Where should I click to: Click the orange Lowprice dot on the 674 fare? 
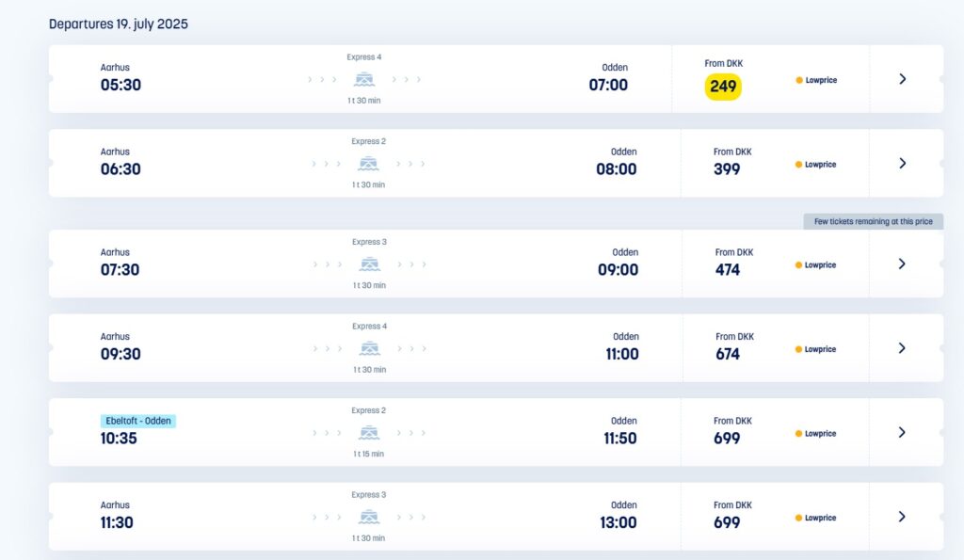(x=798, y=349)
